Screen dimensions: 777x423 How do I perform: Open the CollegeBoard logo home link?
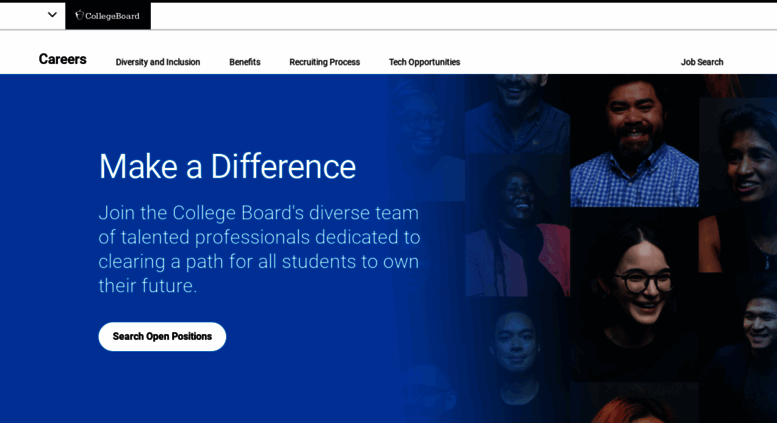tap(108, 16)
